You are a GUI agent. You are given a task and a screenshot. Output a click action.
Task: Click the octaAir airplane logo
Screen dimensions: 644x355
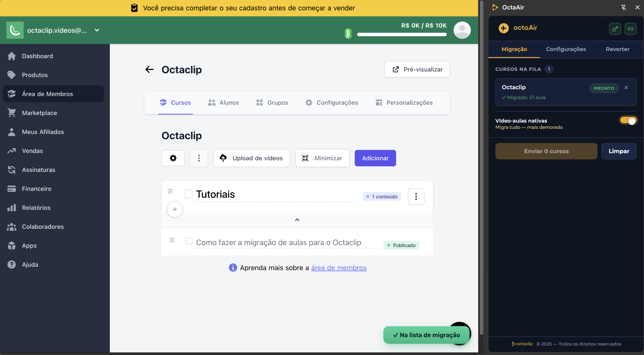[x=504, y=28]
